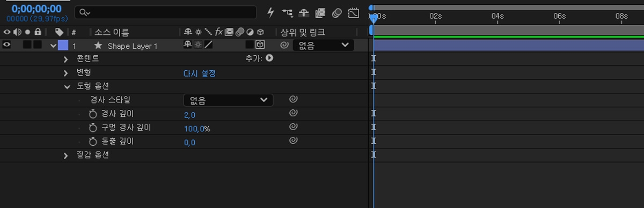Toggle quality slash switch on Shape Layer 1
The height and width of the screenshot is (208, 644).
[x=208, y=45]
